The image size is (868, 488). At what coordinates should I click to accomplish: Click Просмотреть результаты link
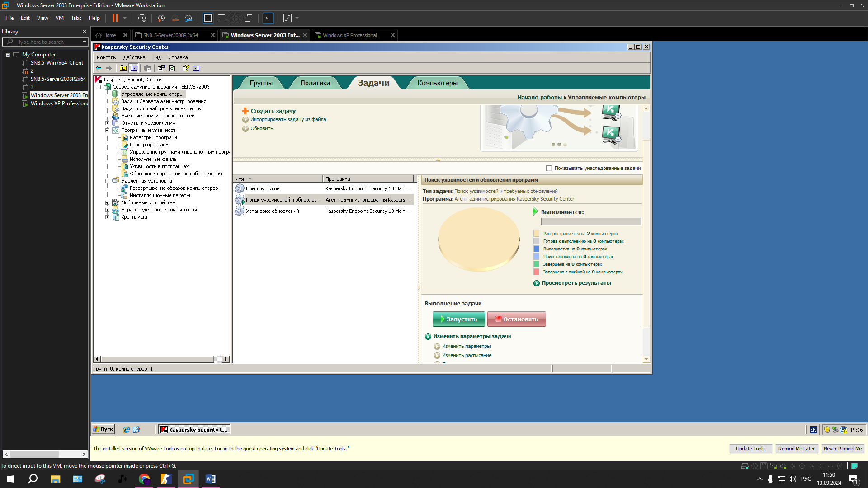(x=576, y=283)
